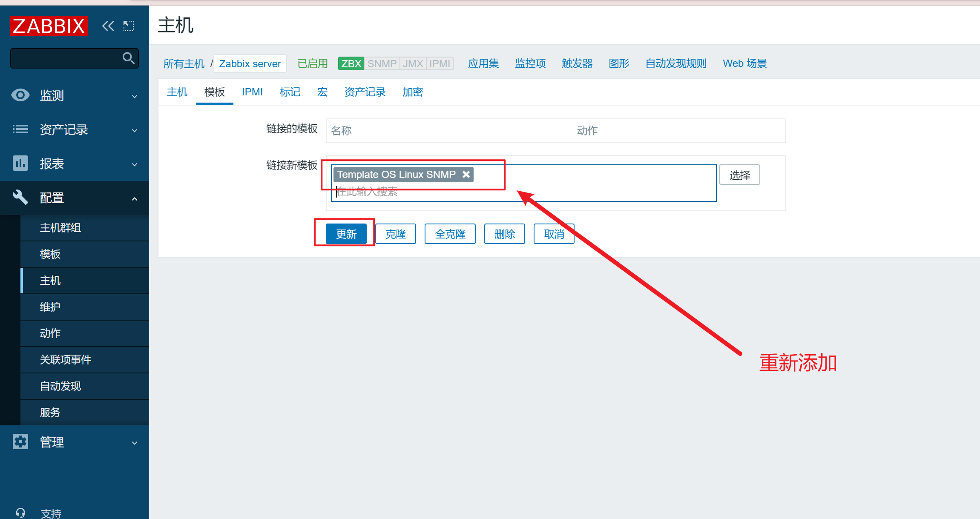This screenshot has width=980, height=519.
Task: Click the 删除 button
Action: click(505, 234)
